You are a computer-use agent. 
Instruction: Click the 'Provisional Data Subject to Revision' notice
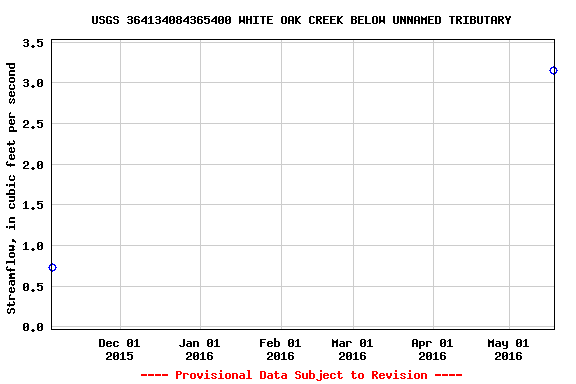[301, 375]
